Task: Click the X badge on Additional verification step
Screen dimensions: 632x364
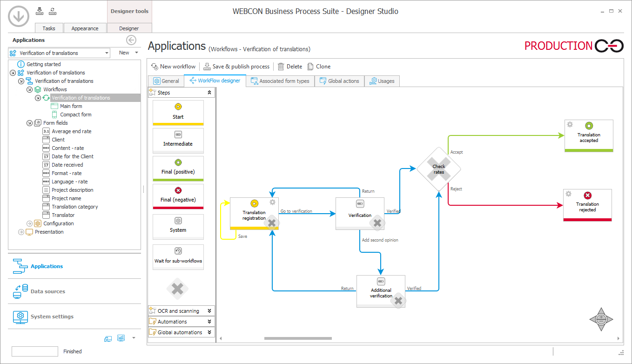Action: click(398, 301)
